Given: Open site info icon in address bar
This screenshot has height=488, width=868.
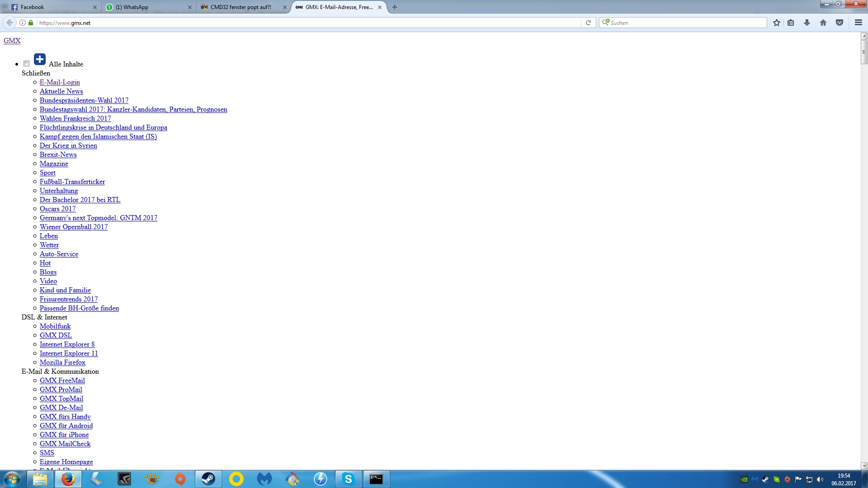Looking at the screenshot, I should coord(22,23).
